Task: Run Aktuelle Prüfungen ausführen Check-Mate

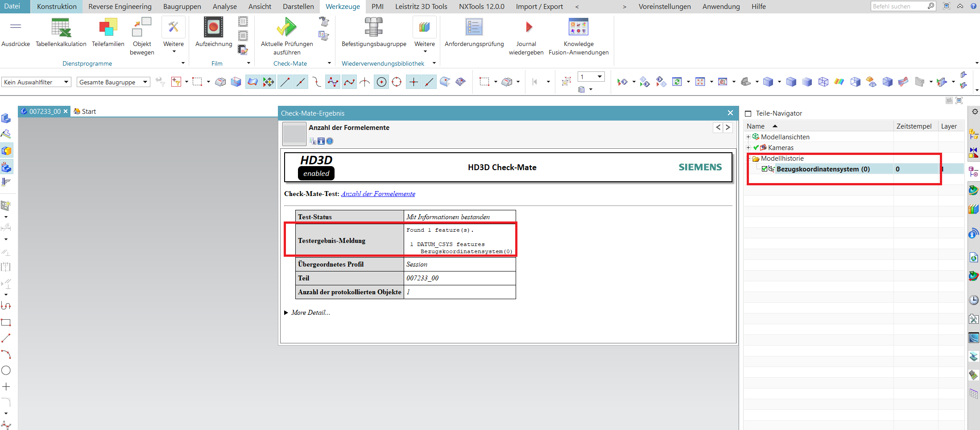Action: tap(287, 36)
